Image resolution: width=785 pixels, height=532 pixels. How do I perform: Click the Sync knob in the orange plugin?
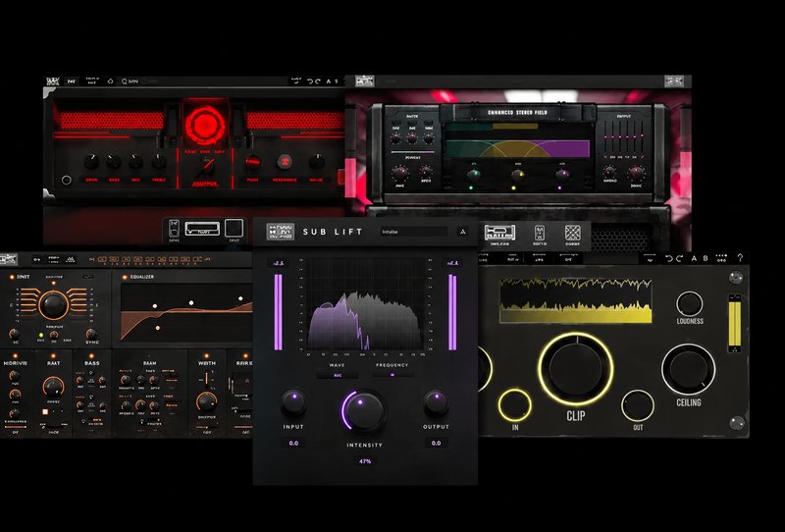point(91,334)
